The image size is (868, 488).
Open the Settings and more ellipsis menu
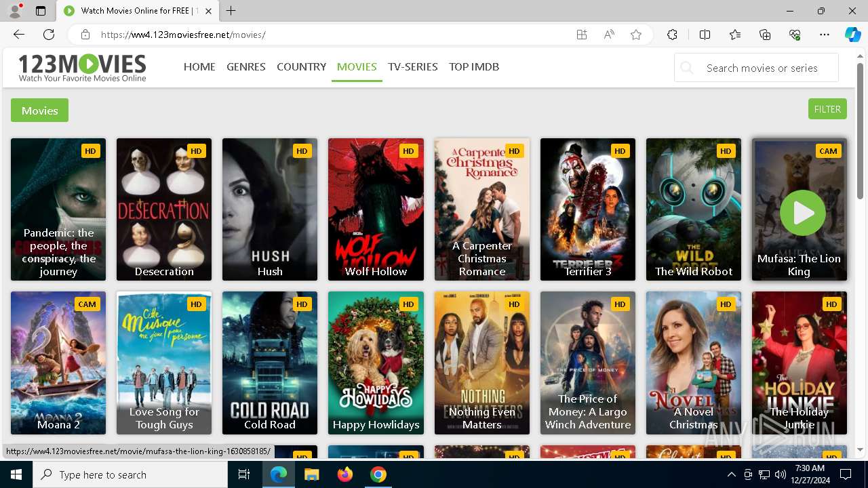coord(825,35)
